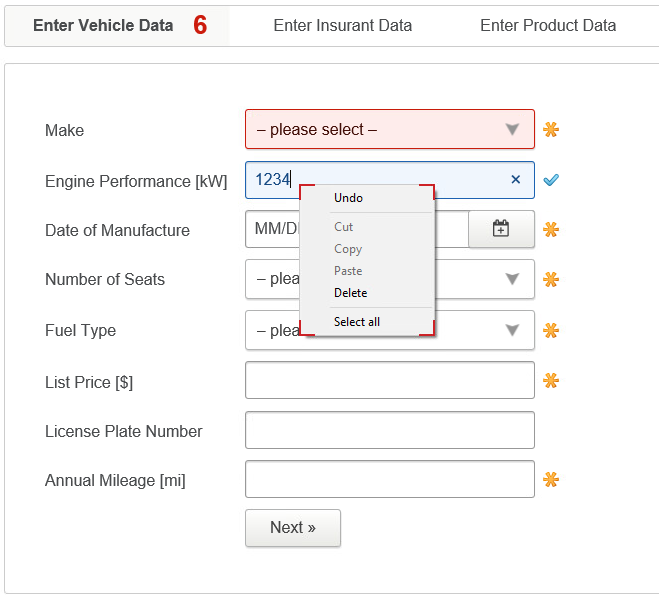Click the asterisk next to Make
Image resolution: width=659 pixels, height=598 pixels.
tap(551, 129)
